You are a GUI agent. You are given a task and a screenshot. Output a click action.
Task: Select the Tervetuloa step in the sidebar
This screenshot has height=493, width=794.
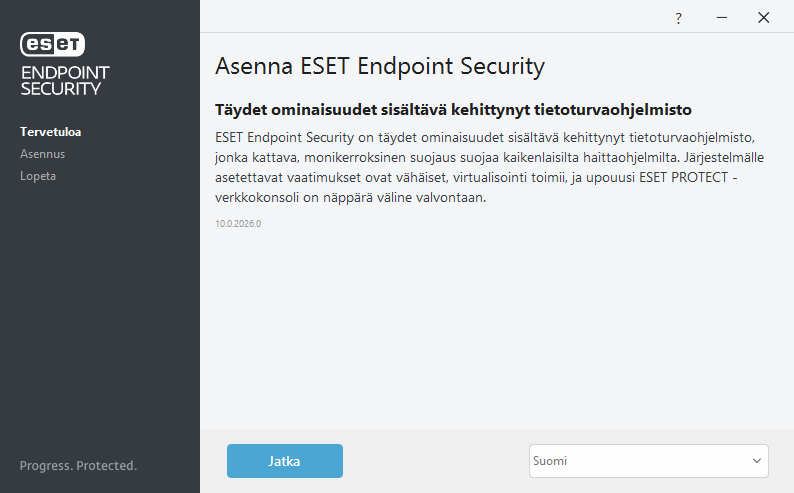click(50, 131)
